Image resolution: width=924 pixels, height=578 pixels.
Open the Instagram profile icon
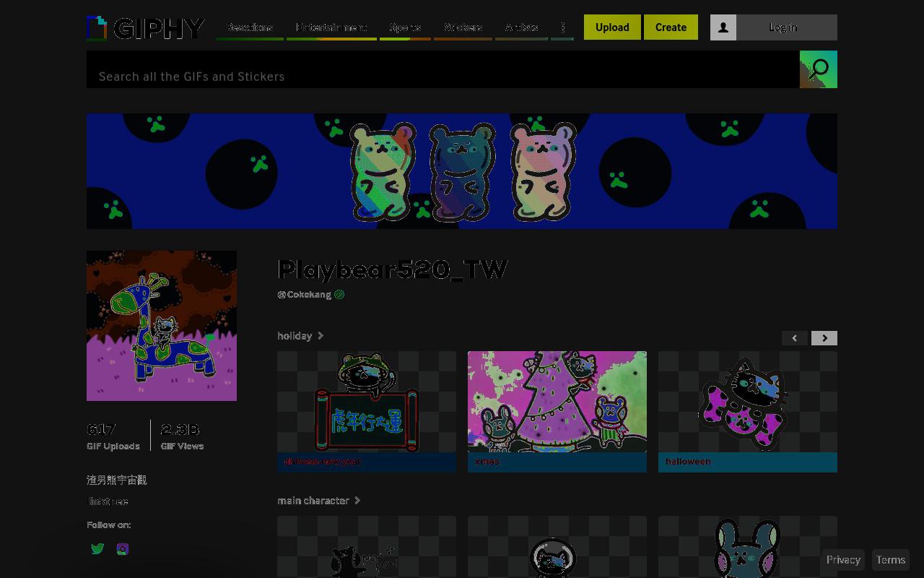[x=123, y=549]
